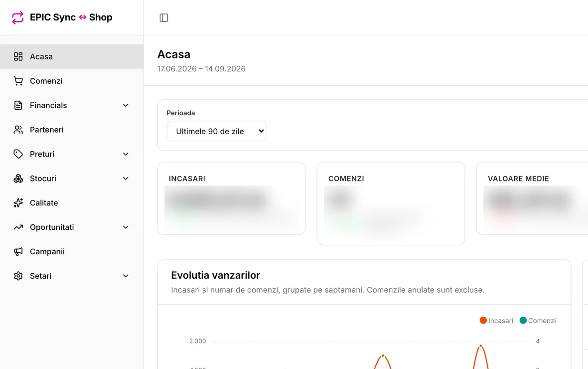588x369 pixels.
Task: Expand the Oportunitati submenu chevron
Action: tap(126, 227)
